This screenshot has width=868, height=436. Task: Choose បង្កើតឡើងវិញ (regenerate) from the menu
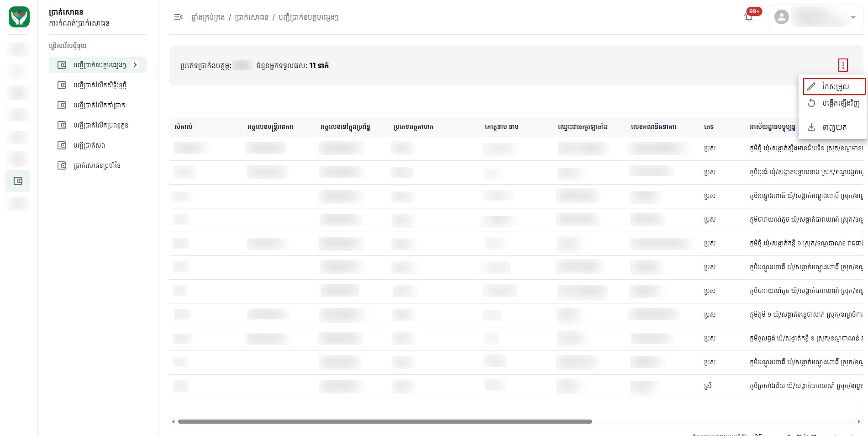834,103
